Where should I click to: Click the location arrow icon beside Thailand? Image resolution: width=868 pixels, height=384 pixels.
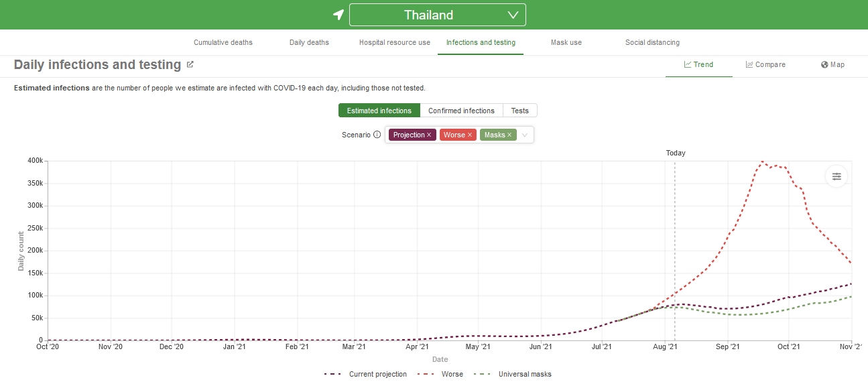338,15
